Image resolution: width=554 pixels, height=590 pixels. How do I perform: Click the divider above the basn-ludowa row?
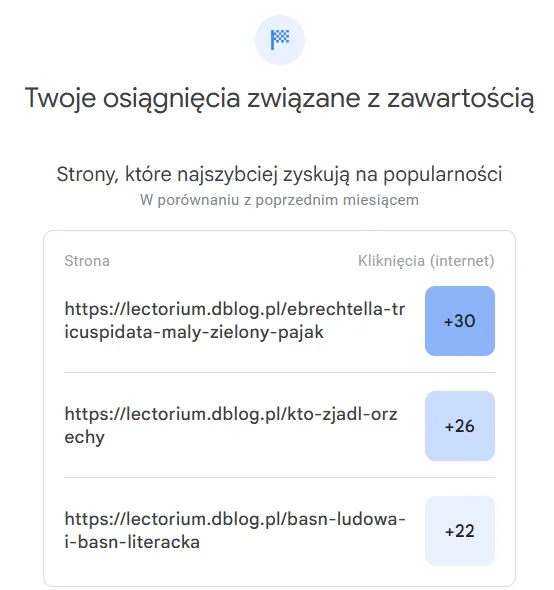click(279, 477)
